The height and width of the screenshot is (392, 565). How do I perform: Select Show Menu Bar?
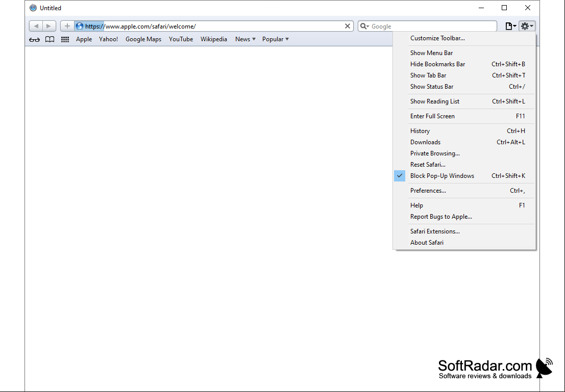[464, 53]
